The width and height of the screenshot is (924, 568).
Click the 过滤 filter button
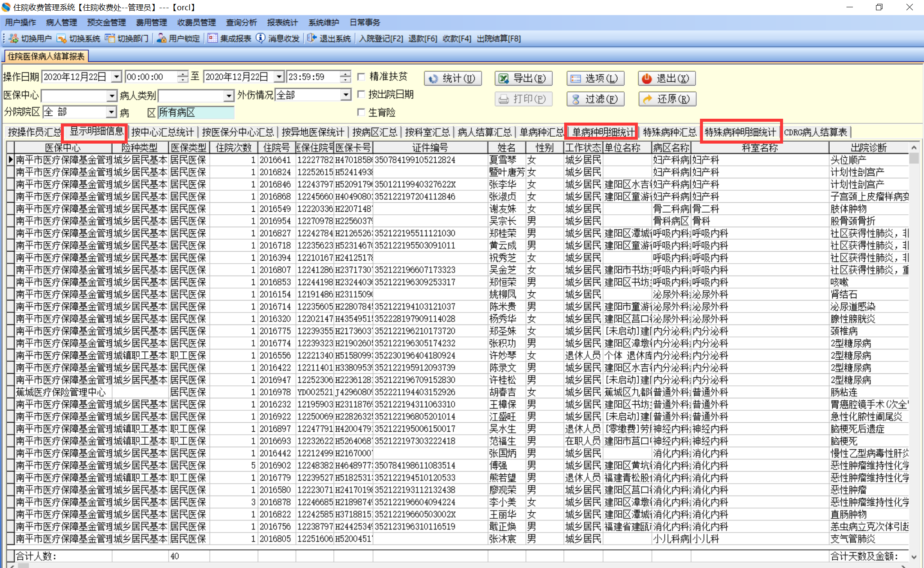[595, 99]
